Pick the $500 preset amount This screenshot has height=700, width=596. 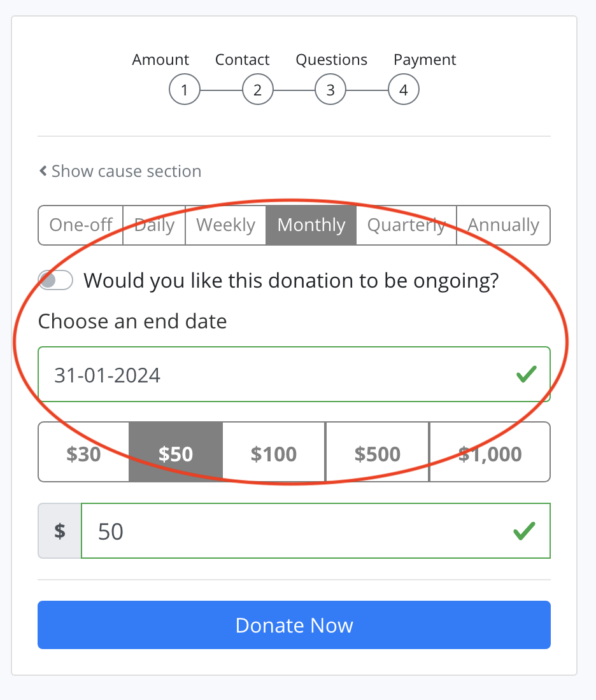377,452
